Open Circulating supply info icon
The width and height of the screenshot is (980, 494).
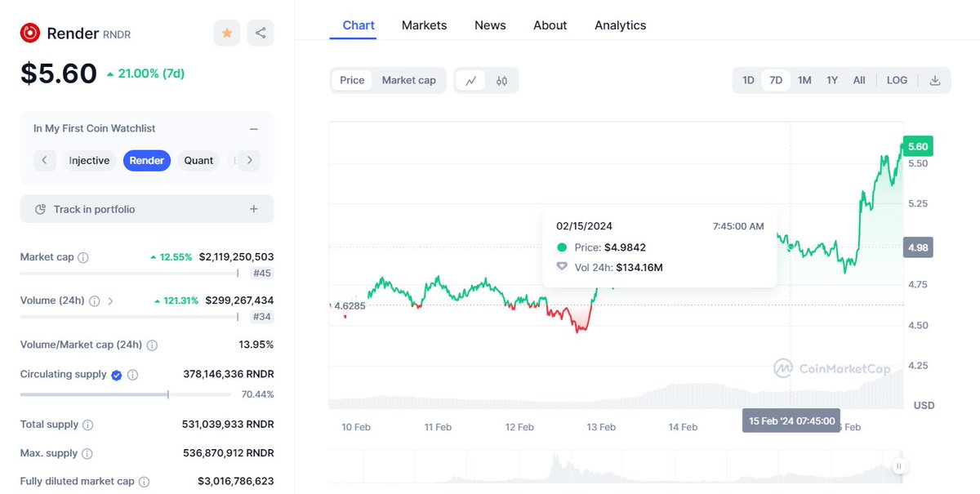click(132, 375)
